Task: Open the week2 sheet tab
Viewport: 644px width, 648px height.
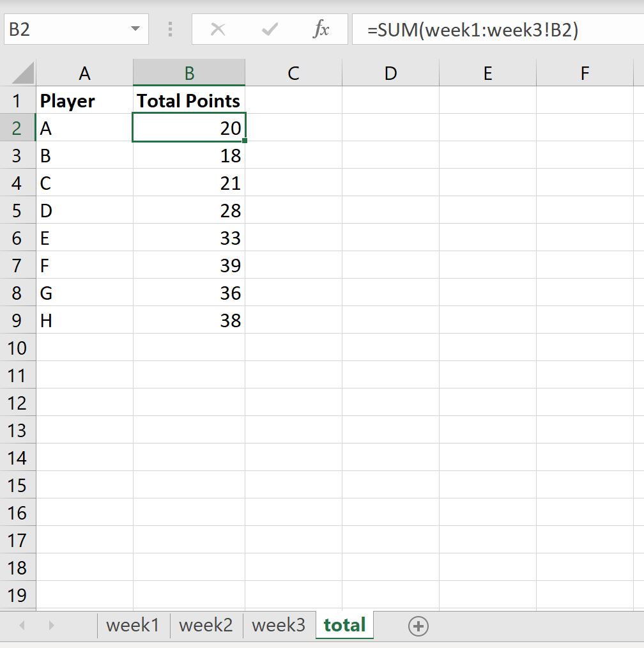Action: click(206, 625)
